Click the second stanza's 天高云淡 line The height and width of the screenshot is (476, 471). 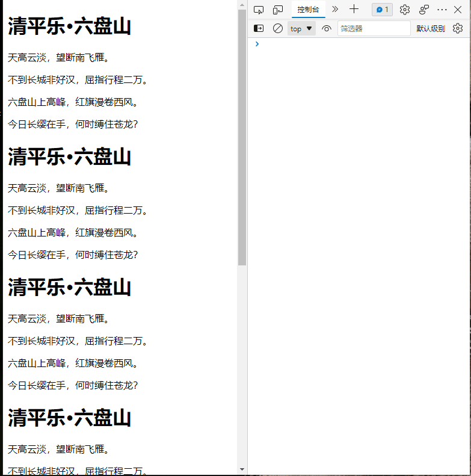point(58,188)
